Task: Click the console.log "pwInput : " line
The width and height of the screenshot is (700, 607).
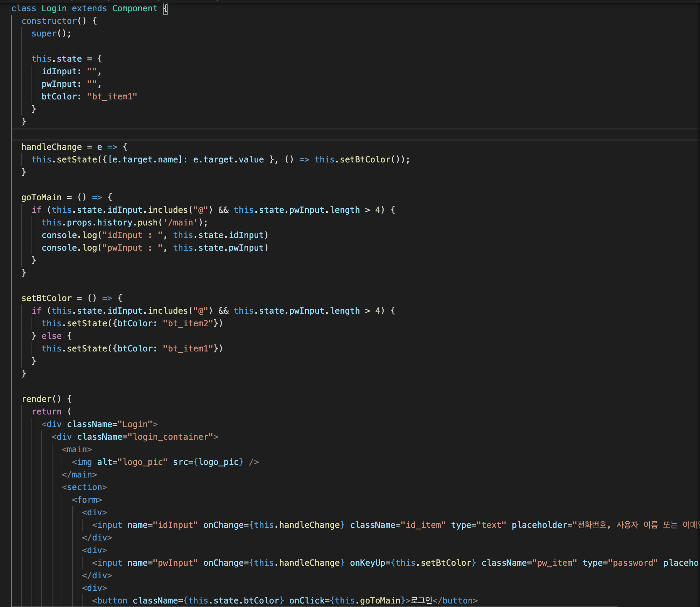Action: coord(155,248)
